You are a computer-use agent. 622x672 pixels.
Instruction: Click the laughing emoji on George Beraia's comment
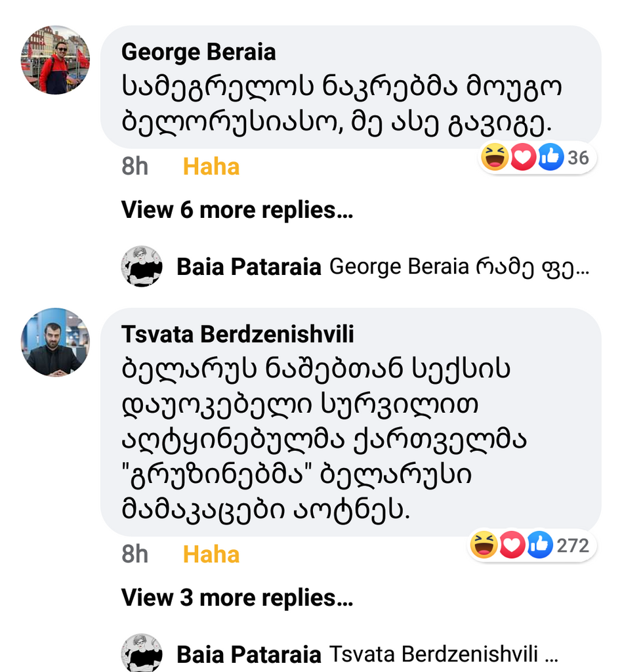(x=495, y=157)
